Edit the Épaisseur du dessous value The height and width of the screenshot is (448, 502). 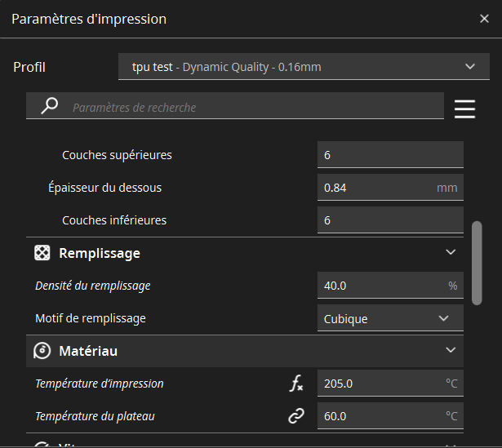[377, 188]
